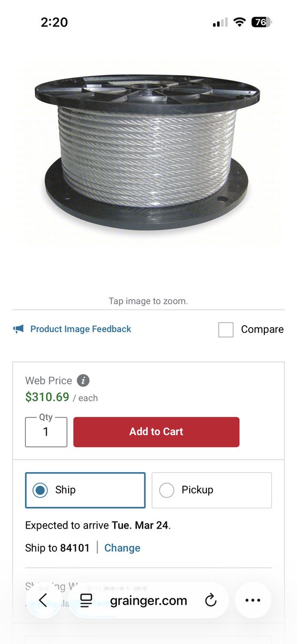Image resolution: width=297 pixels, height=644 pixels.
Task: Click the megaphone feedback icon
Action: 19,329
